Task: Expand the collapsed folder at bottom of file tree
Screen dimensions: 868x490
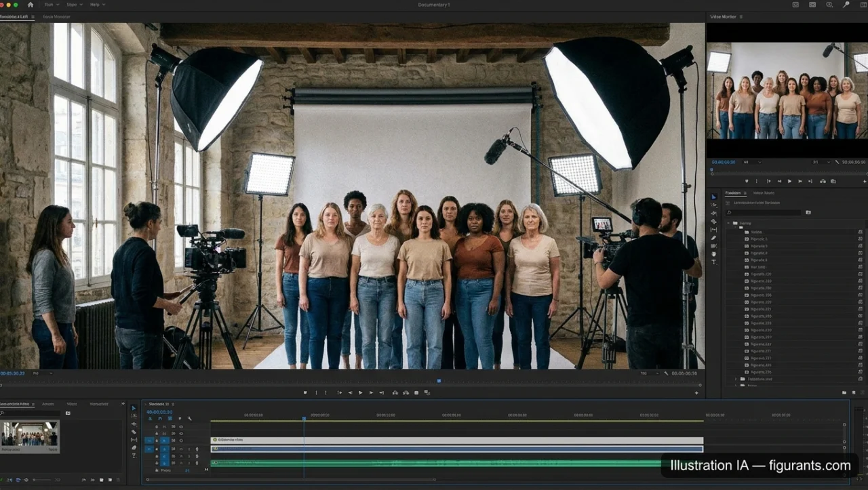Action: click(736, 379)
